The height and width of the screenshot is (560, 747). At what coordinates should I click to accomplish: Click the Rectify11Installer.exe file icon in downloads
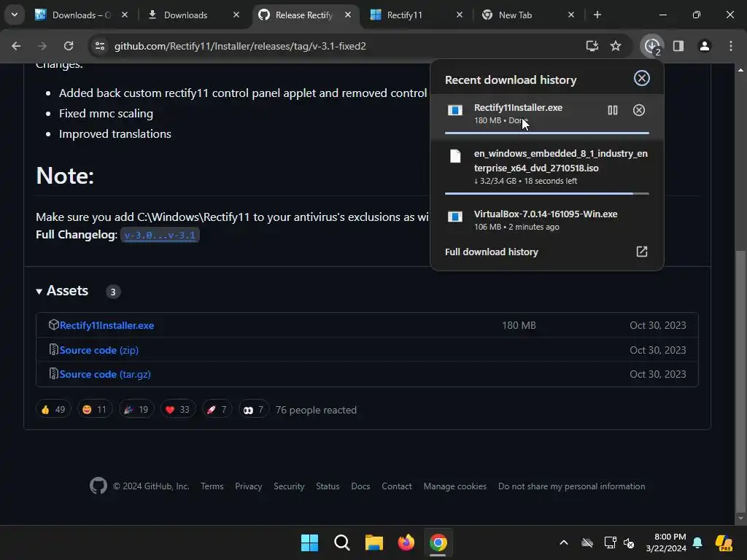click(x=455, y=111)
